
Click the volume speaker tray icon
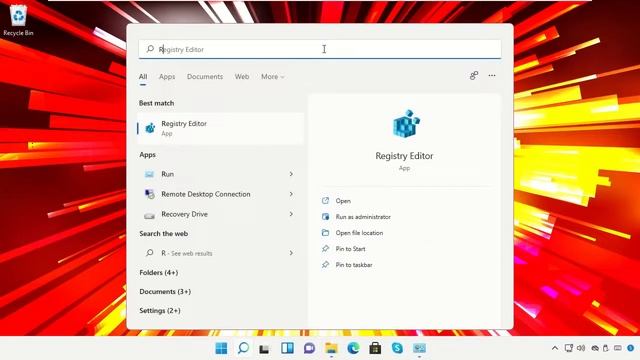point(581,348)
